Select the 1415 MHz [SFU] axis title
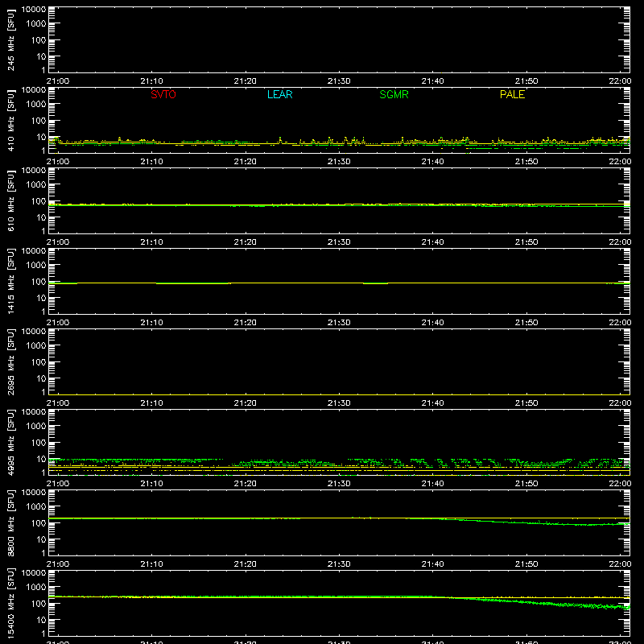Viewport: 644px width, 644px height. tap(10, 281)
